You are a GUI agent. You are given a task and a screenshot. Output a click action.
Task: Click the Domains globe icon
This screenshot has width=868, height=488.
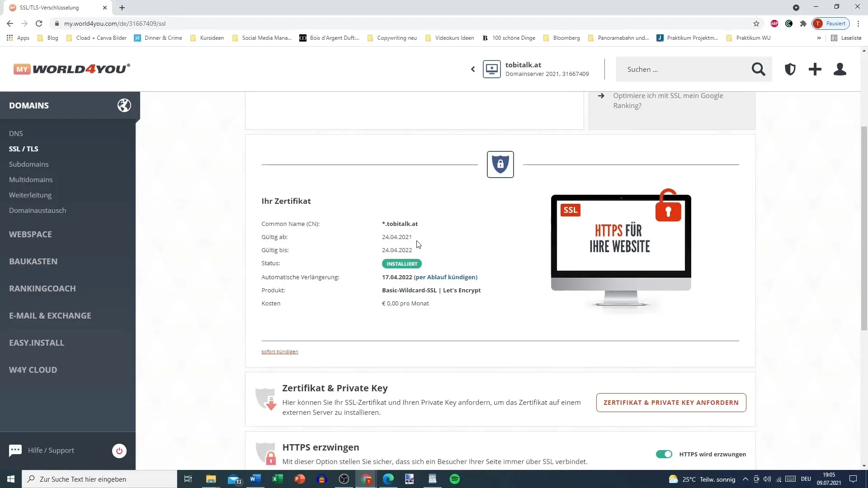124,105
